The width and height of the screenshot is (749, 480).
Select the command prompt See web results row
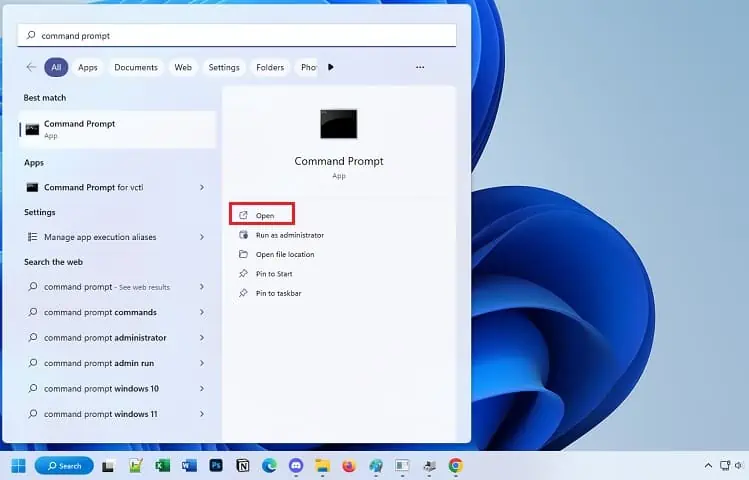[107, 287]
